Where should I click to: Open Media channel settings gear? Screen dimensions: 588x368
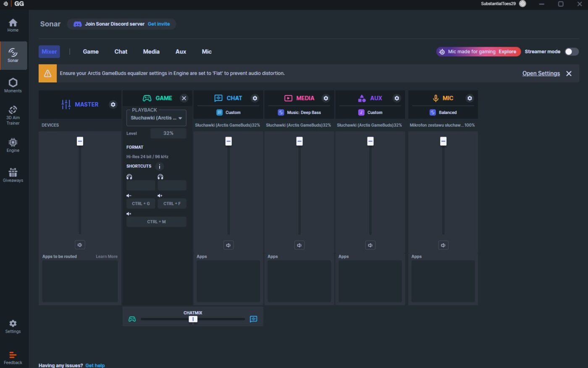tap(326, 98)
